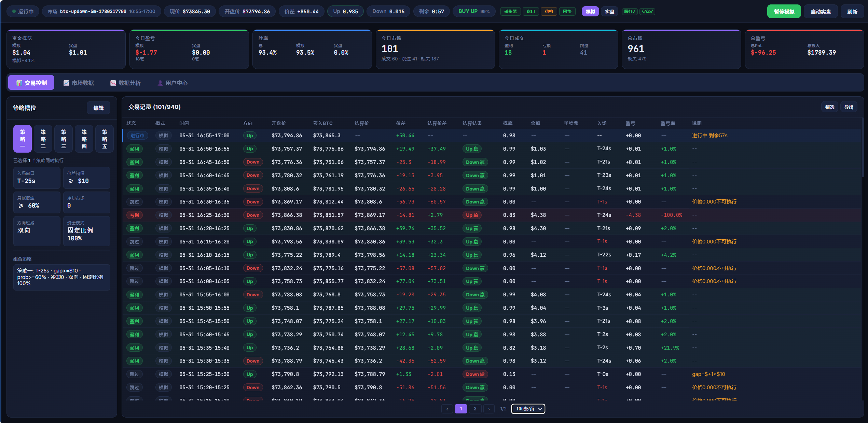868x423 pixels.
Task: Click the 编辑 button in 策略槽位
Action: pyautogui.click(x=98, y=108)
